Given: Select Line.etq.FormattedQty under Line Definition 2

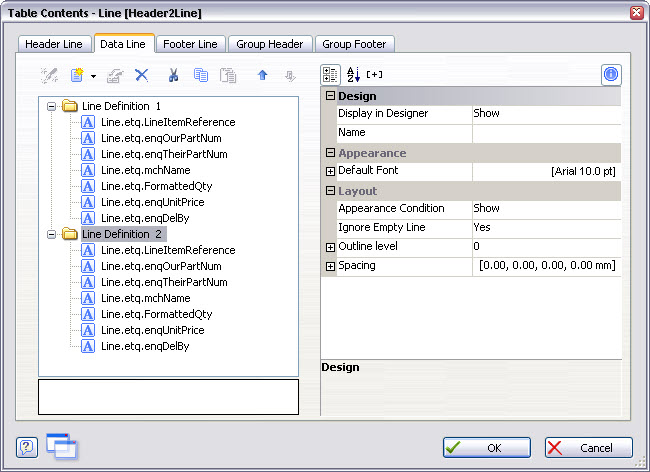Looking at the screenshot, I should [x=156, y=314].
